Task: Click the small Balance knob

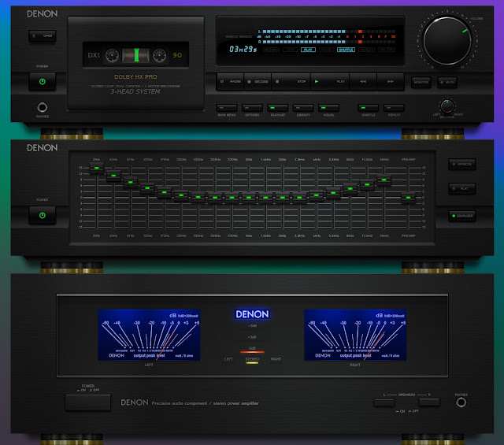Action: 447,106
